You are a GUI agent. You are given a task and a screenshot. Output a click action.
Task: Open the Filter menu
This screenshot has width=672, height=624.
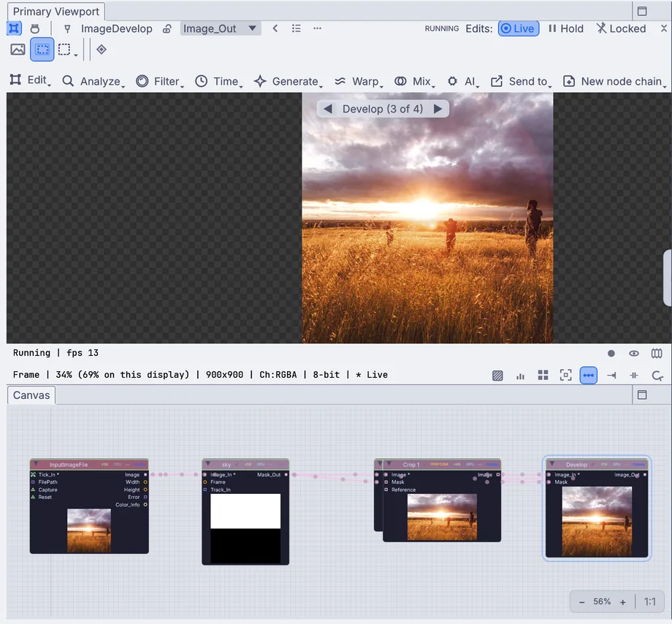coord(160,81)
